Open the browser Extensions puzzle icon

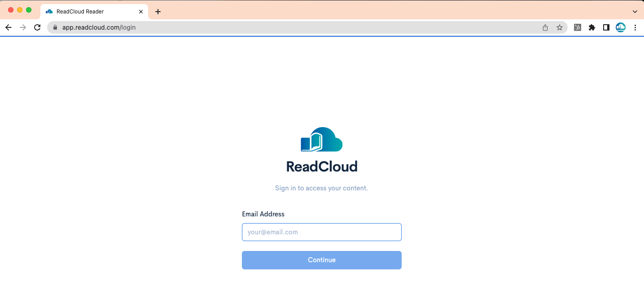coord(591,27)
